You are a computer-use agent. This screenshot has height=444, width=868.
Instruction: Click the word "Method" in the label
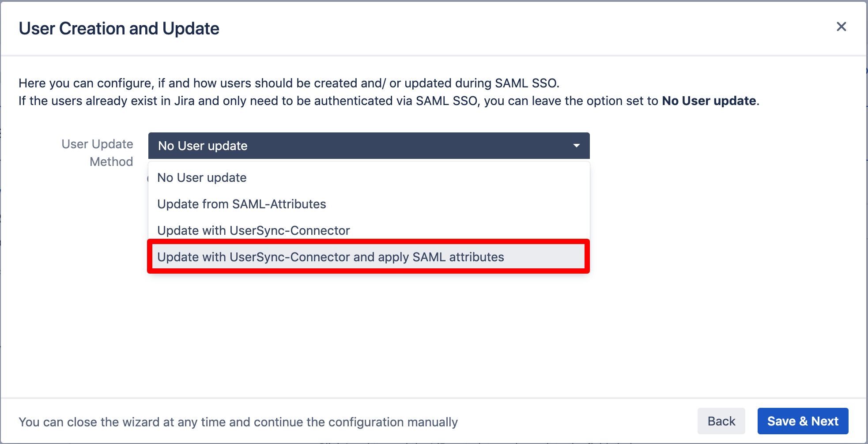click(x=111, y=162)
